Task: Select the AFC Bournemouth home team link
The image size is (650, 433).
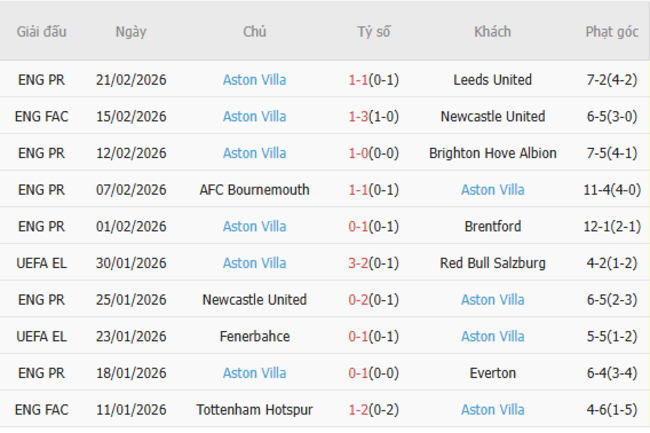Action: 254,190
